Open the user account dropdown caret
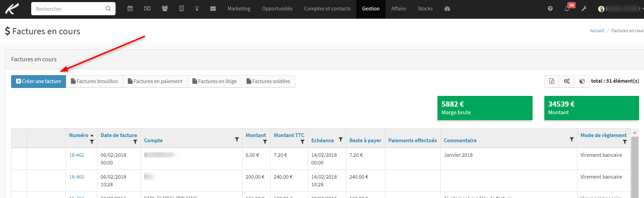This screenshot has height=198, width=644. coord(643,9)
